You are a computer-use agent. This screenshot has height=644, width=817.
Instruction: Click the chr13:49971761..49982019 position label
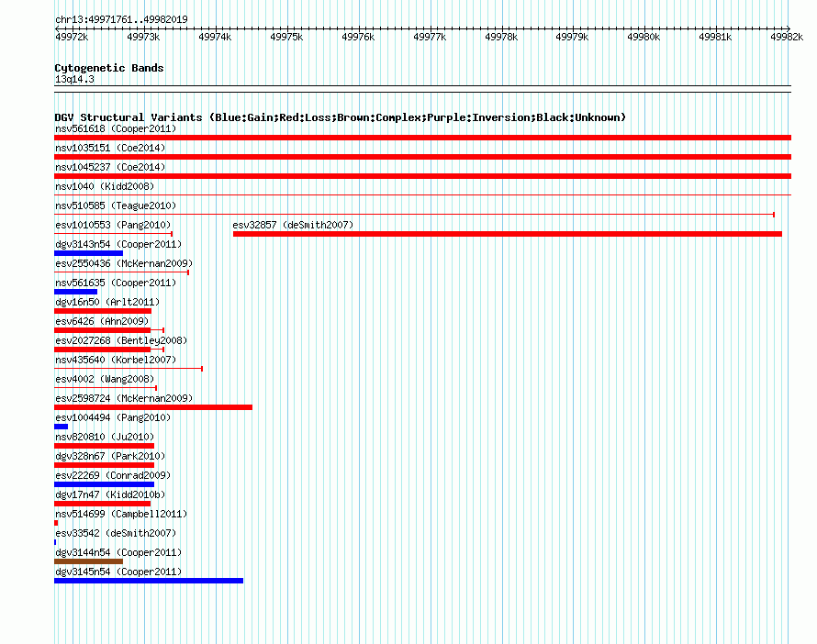tap(121, 19)
